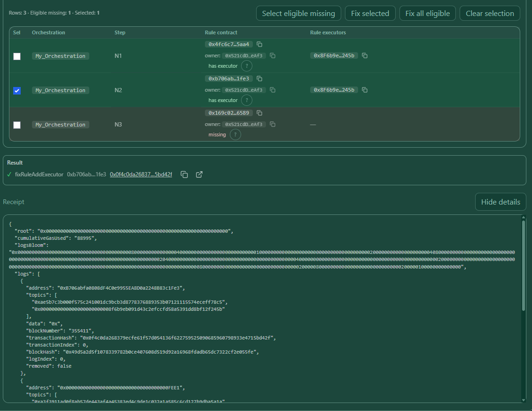This screenshot has width=532, height=411.
Task: Copy rule contract address 0x4fc6c7…5aa4
Action: (x=259, y=45)
